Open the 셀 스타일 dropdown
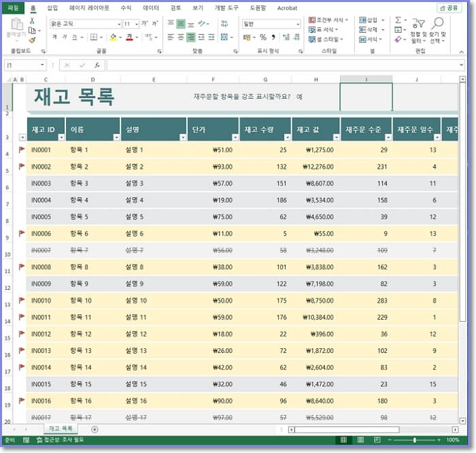 (x=326, y=39)
